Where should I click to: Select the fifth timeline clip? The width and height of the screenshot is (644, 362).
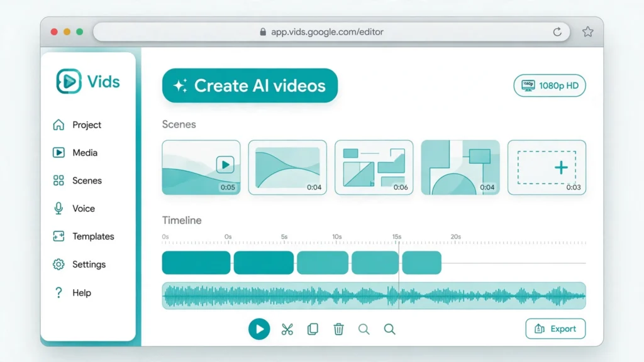click(x=422, y=263)
